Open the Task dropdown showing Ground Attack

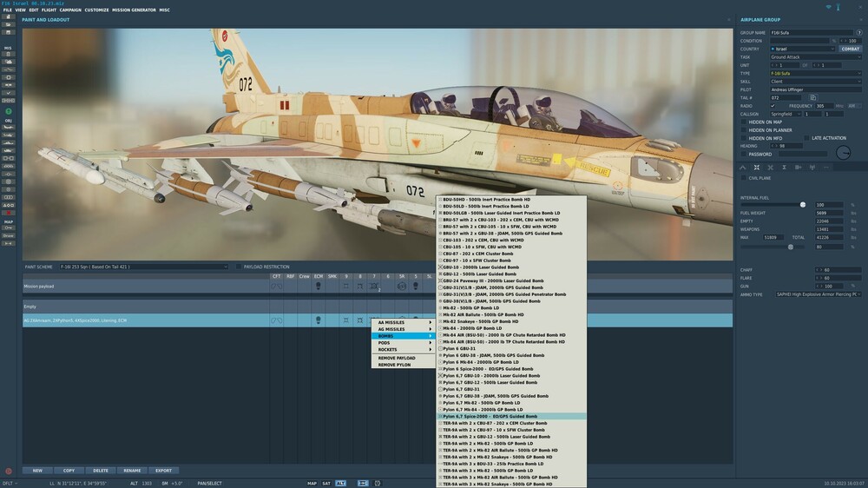[x=815, y=57]
